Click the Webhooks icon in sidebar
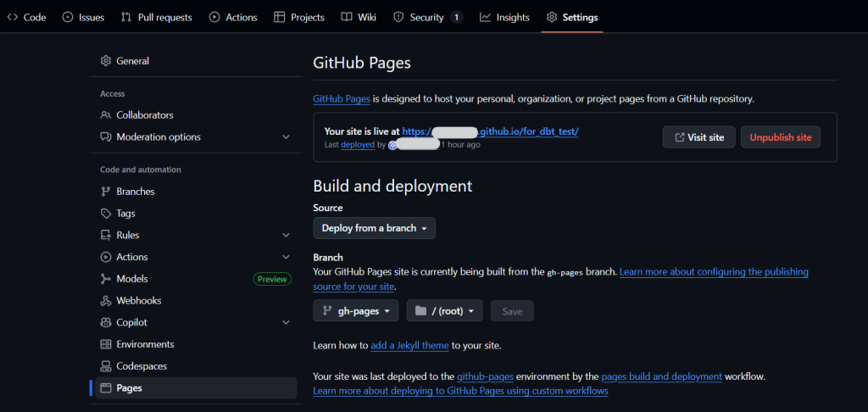This screenshot has width=868, height=412. [x=106, y=301]
